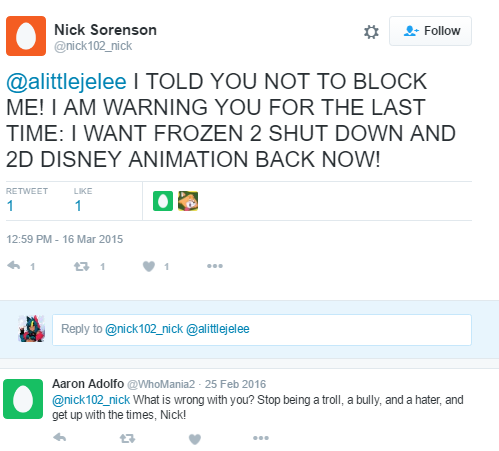Like Aaron Adolfo's reply with the heart

pos(195,439)
